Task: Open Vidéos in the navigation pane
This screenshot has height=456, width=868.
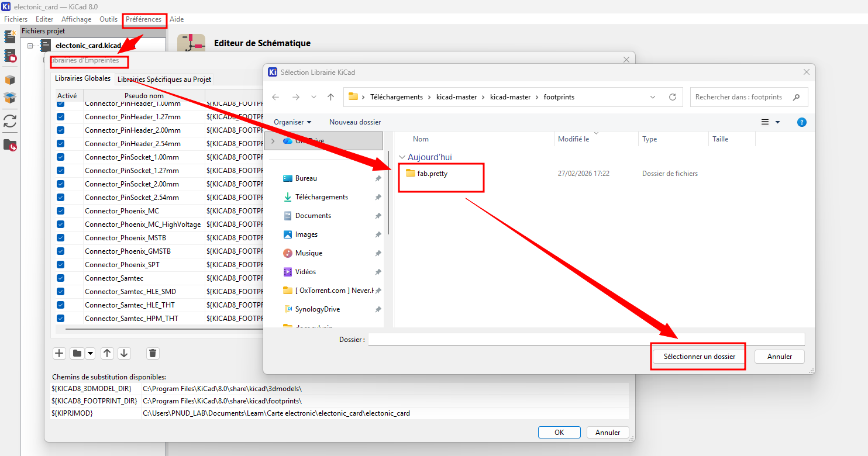Action: [x=305, y=272]
